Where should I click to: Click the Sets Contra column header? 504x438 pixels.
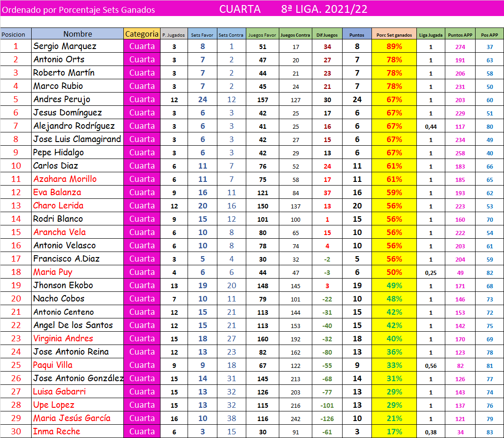pos(231,35)
